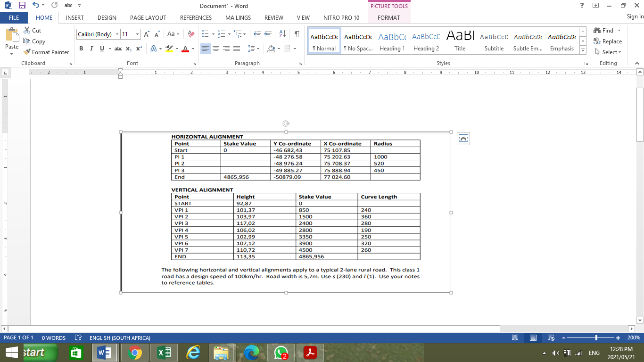Align text to the right
The width and height of the screenshot is (644, 362).
tap(226, 49)
